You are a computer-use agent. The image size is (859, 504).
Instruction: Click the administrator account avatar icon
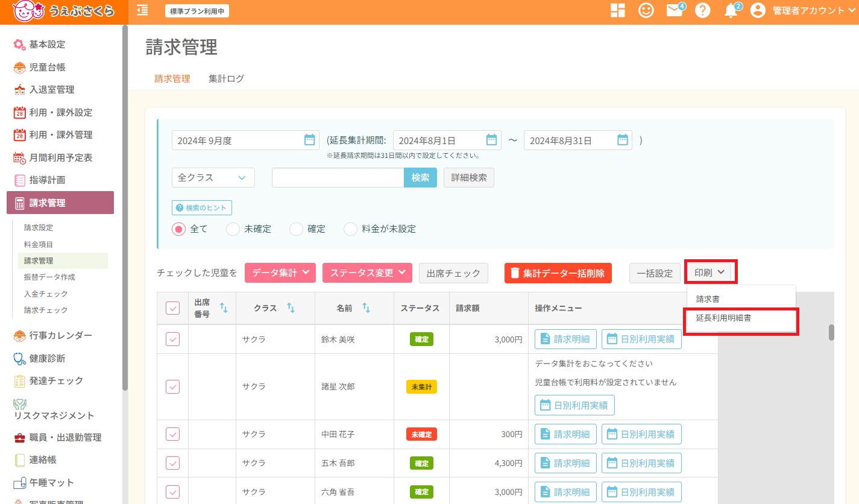[758, 10]
